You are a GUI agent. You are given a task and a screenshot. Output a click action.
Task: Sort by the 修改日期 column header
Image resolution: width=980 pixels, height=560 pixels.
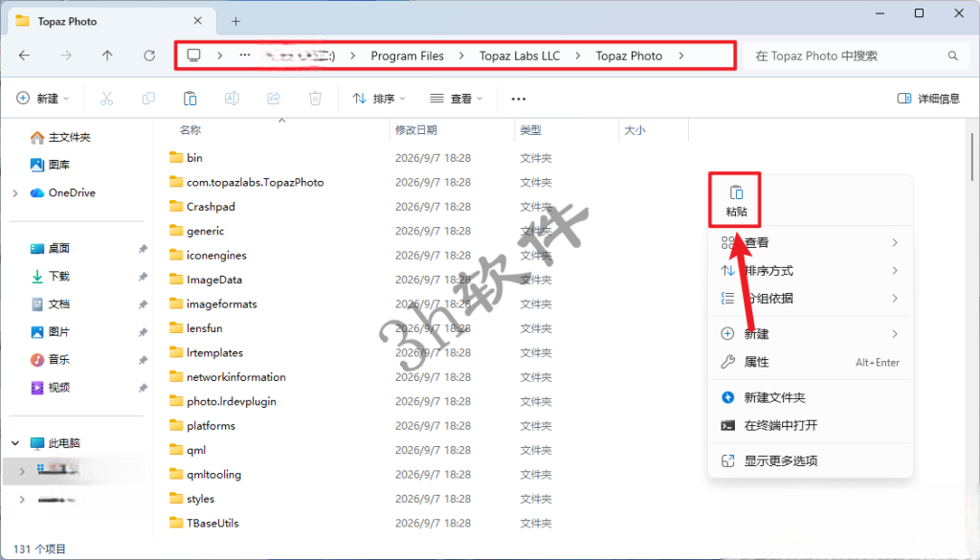click(x=415, y=130)
